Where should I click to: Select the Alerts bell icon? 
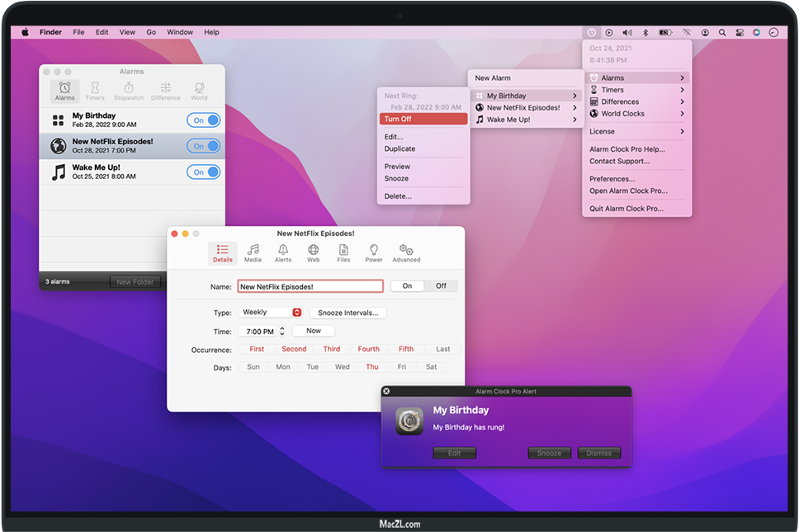pyautogui.click(x=283, y=252)
